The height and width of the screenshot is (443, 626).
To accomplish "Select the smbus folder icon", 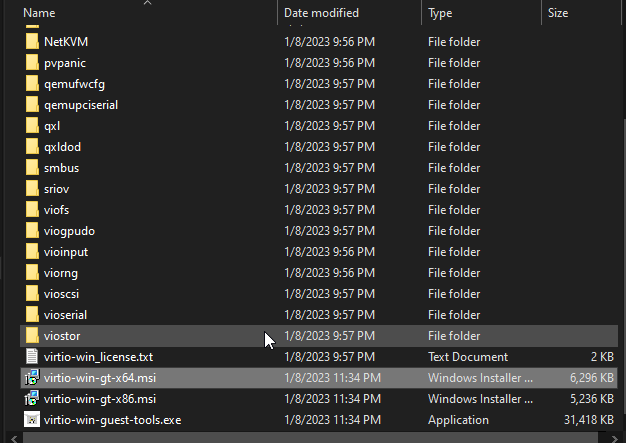I will point(32,168).
